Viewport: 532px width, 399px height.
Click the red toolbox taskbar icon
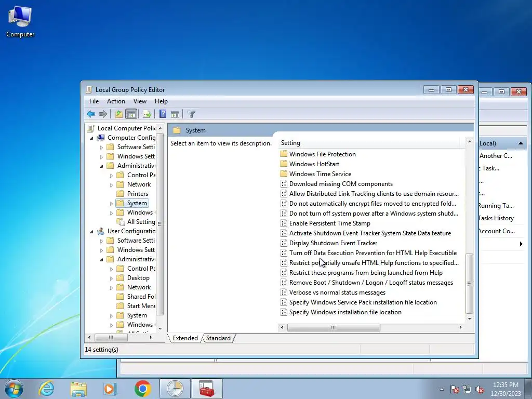(x=207, y=389)
